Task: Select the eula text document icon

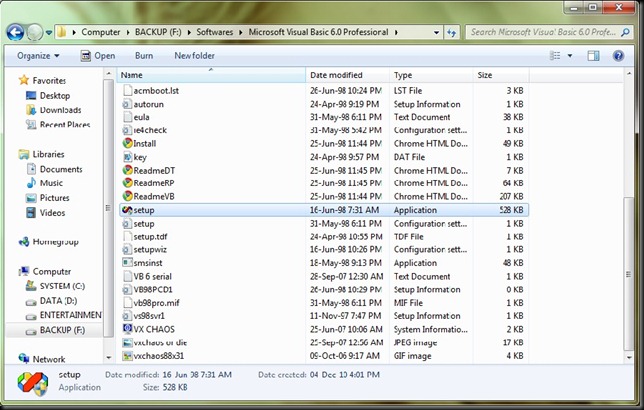Action: click(x=127, y=117)
